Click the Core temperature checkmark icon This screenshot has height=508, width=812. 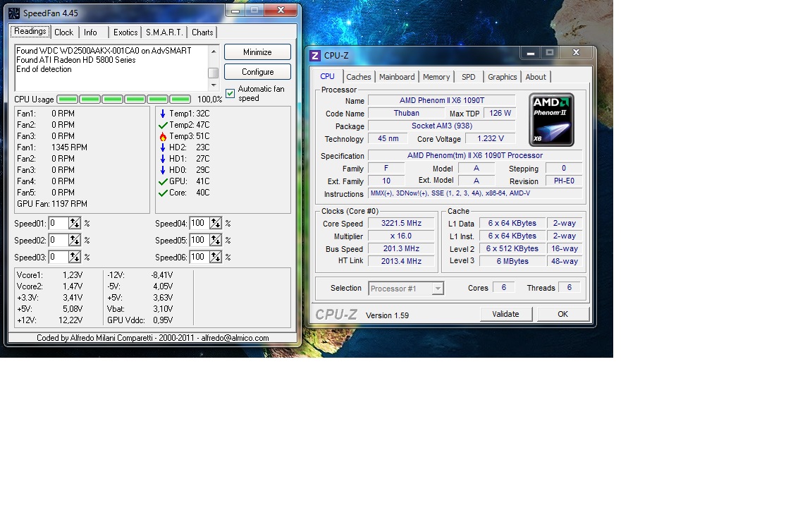coord(163,193)
